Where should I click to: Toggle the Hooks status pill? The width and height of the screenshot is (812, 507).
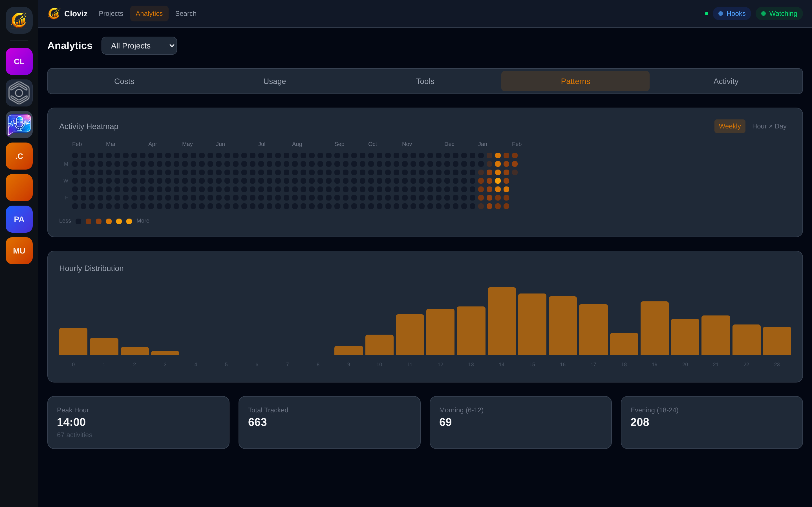coord(731,14)
